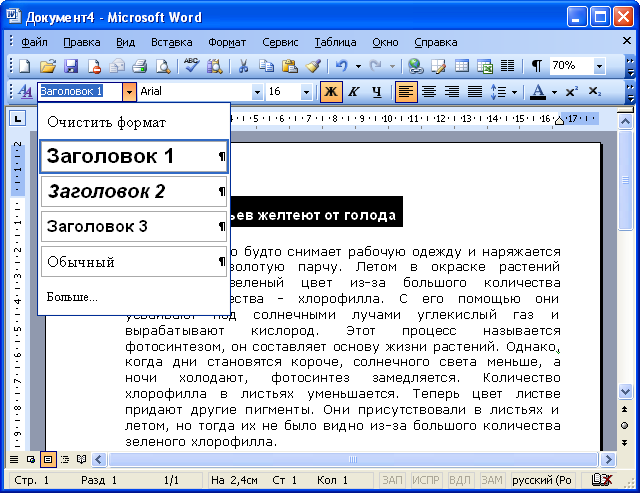The width and height of the screenshot is (640, 493).
Task: Open the Columns layout button
Action: (x=508, y=66)
